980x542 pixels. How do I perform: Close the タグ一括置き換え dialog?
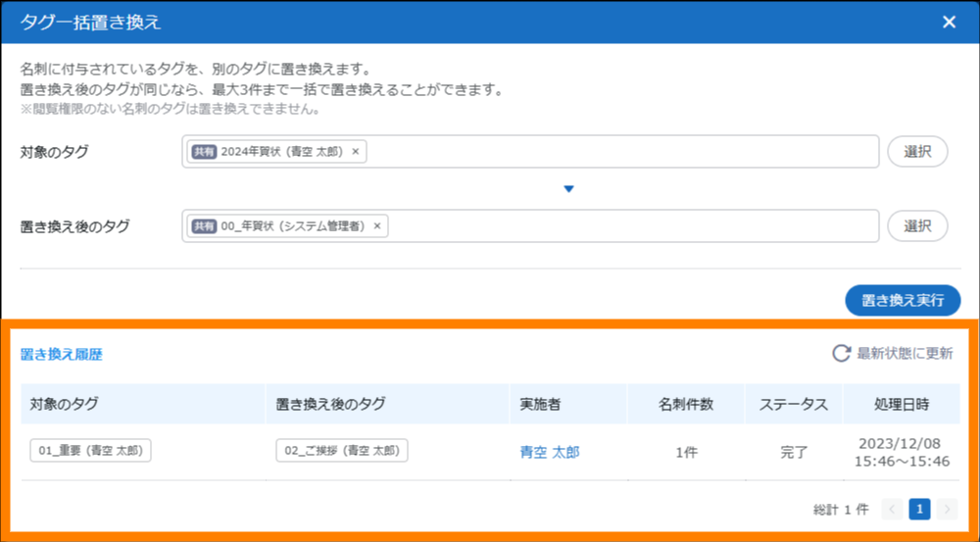click(x=949, y=23)
